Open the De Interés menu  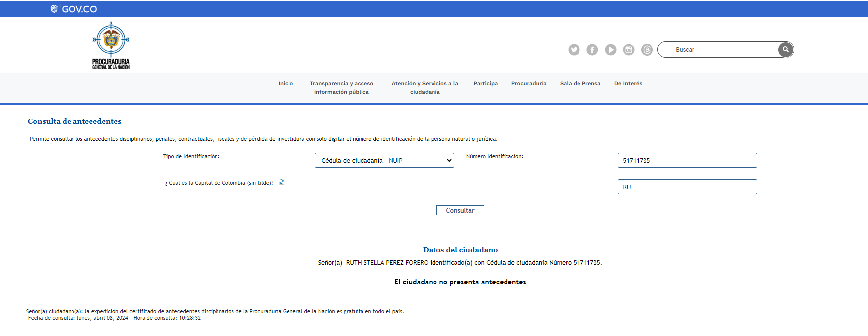click(628, 84)
